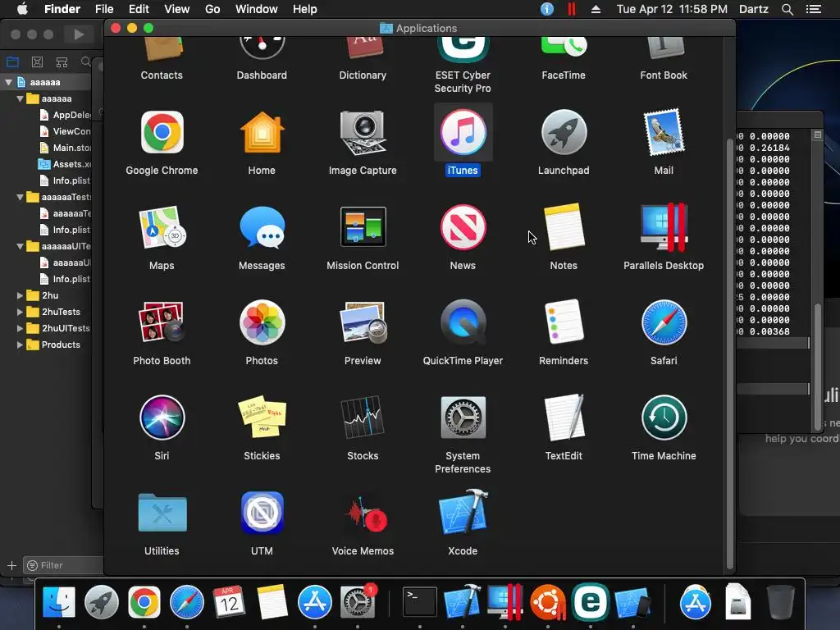Open the Siri app icon
This screenshot has width=840, height=630.
pos(162,418)
